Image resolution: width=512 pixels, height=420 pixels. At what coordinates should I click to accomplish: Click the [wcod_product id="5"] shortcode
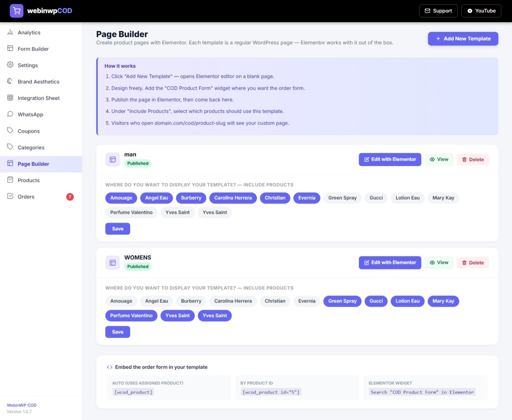click(271, 392)
